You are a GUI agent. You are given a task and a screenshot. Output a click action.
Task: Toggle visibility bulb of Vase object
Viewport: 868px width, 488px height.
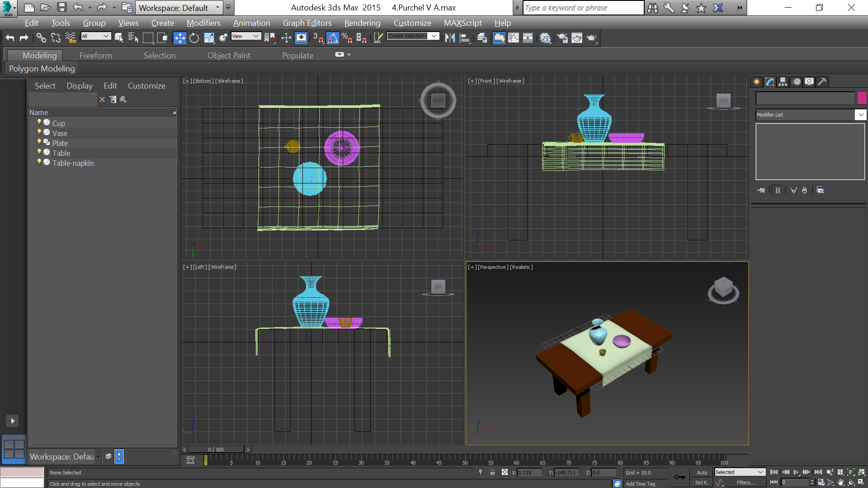pyautogui.click(x=39, y=132)
